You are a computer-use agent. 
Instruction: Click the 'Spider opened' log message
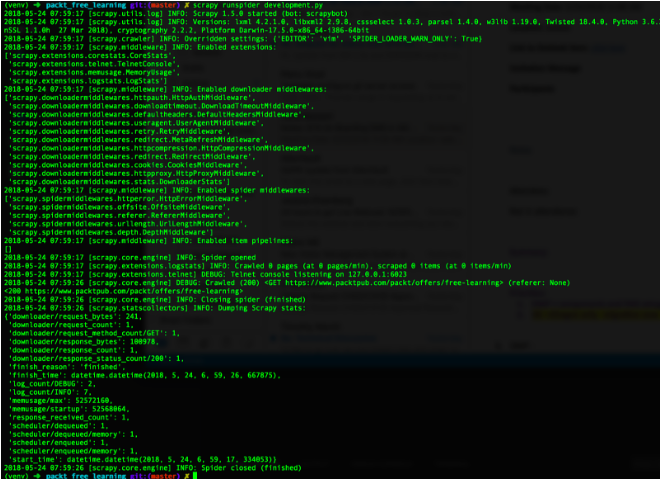[x=228, y=258]
